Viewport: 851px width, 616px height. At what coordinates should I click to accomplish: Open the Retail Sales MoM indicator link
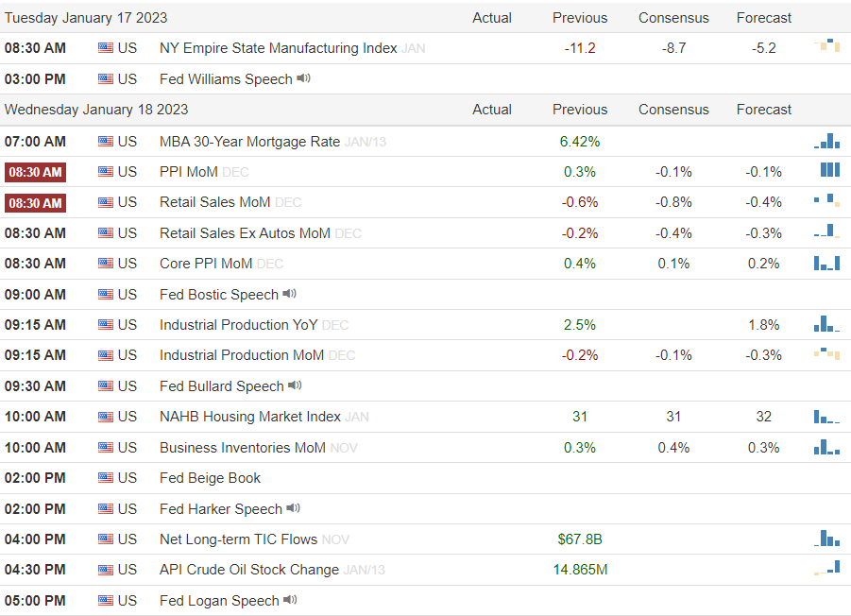click(215, 202)
